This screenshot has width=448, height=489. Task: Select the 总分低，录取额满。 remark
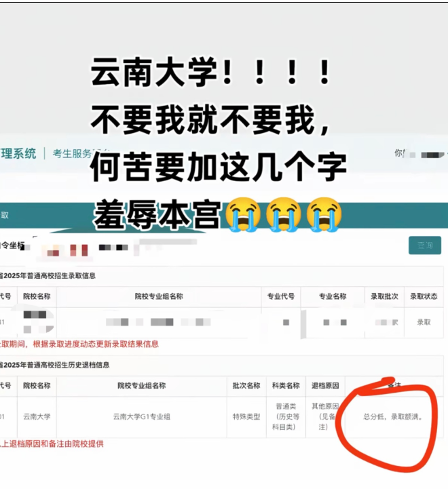(394, 416)
